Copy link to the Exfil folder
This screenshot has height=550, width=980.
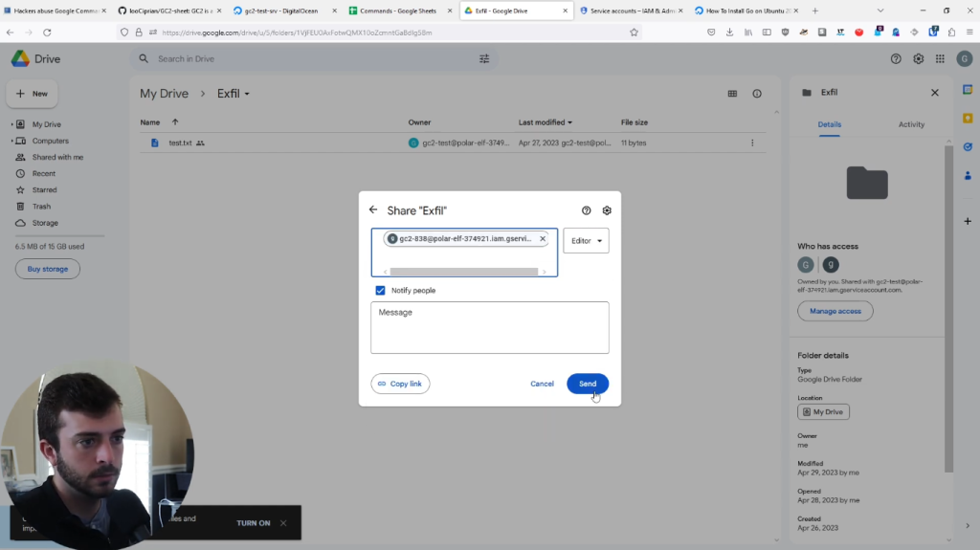click(400, 384)
